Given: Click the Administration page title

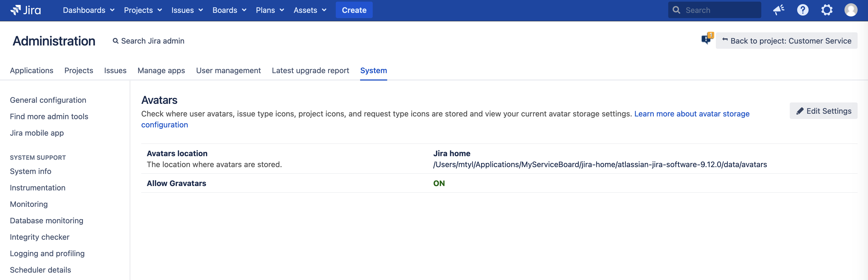Looking at the screenshot, I should pos(54,41).
